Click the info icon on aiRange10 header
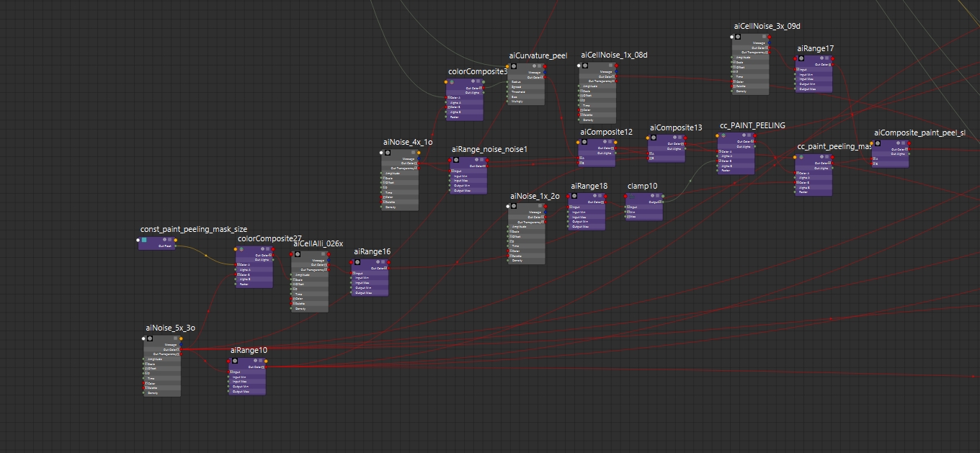This screenshot has height=453, width=980. pyautogui.click(x=257, y=361)
